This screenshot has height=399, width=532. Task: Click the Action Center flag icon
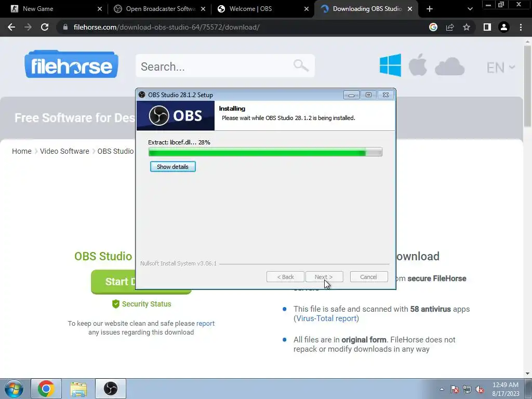[454, 389]
